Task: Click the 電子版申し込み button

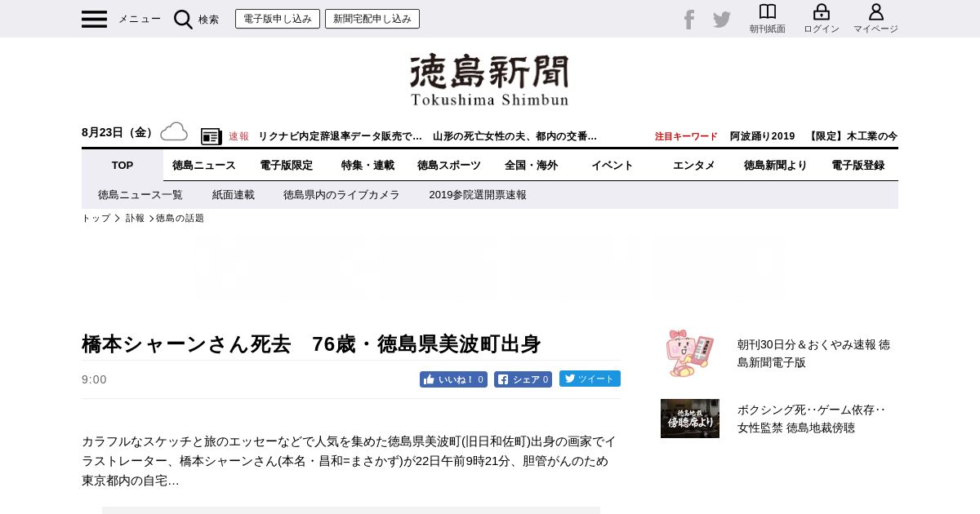Action: coord(278,19)
